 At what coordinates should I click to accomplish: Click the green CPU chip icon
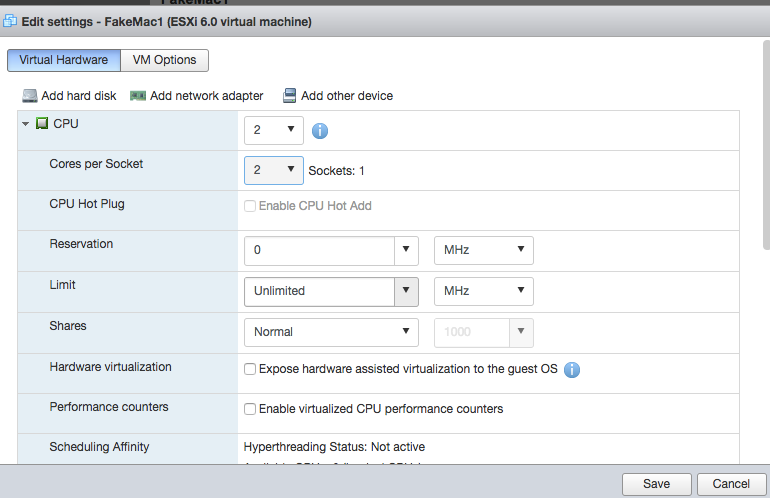click(x=42, y=123)
